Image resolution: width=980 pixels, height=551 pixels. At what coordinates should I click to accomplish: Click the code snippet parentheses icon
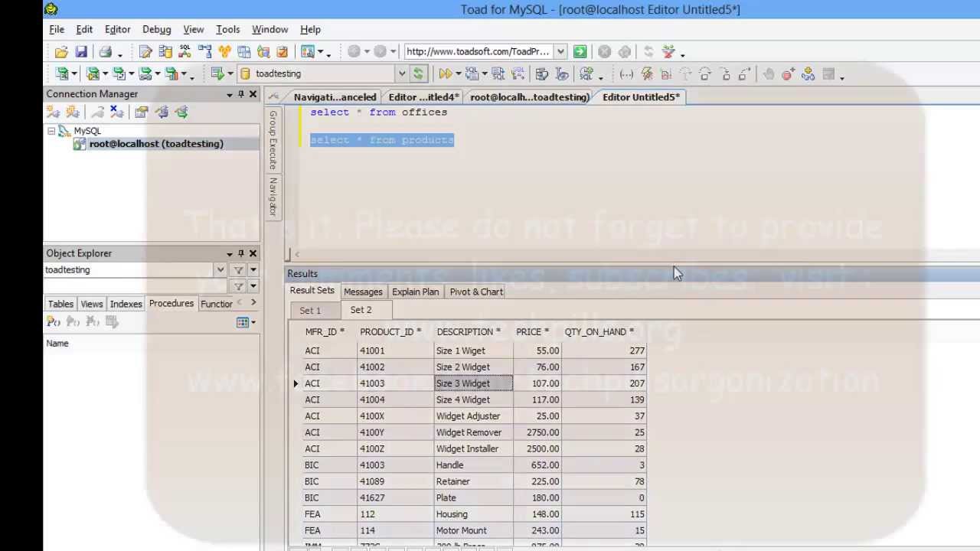tap(626, 74)
